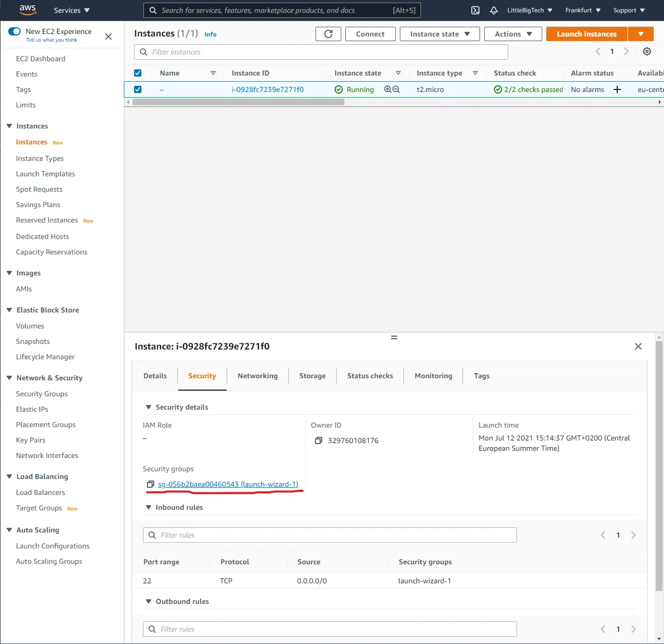Click the refresh instances button
Screen dimensions: 664x644
[x=328, y=34]
